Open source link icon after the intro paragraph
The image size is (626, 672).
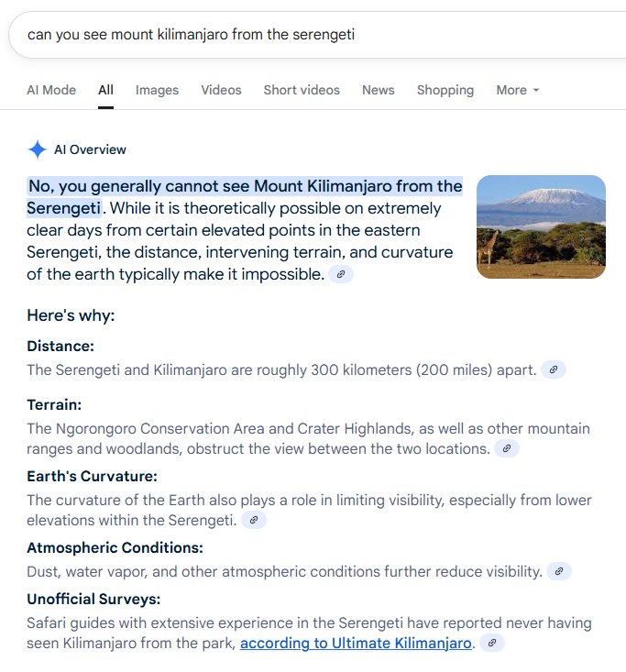pos(341,274)
